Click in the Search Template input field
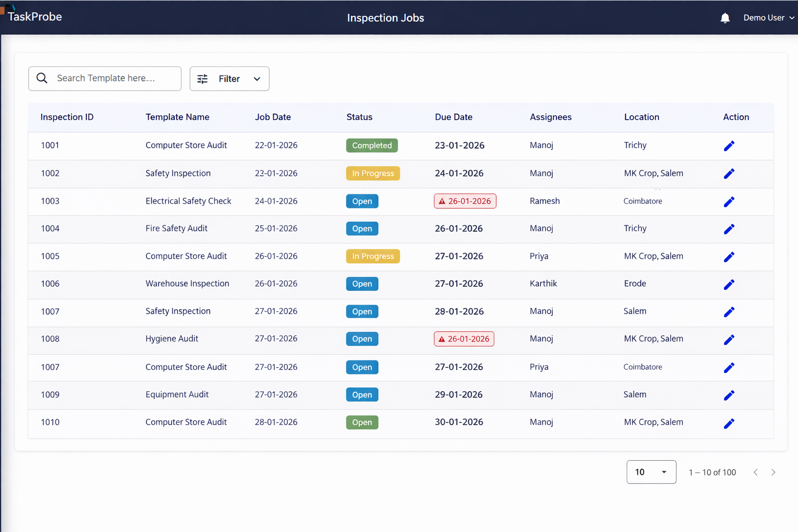The width and height of the screenshot is (798, 532). [x=114, y=78]
